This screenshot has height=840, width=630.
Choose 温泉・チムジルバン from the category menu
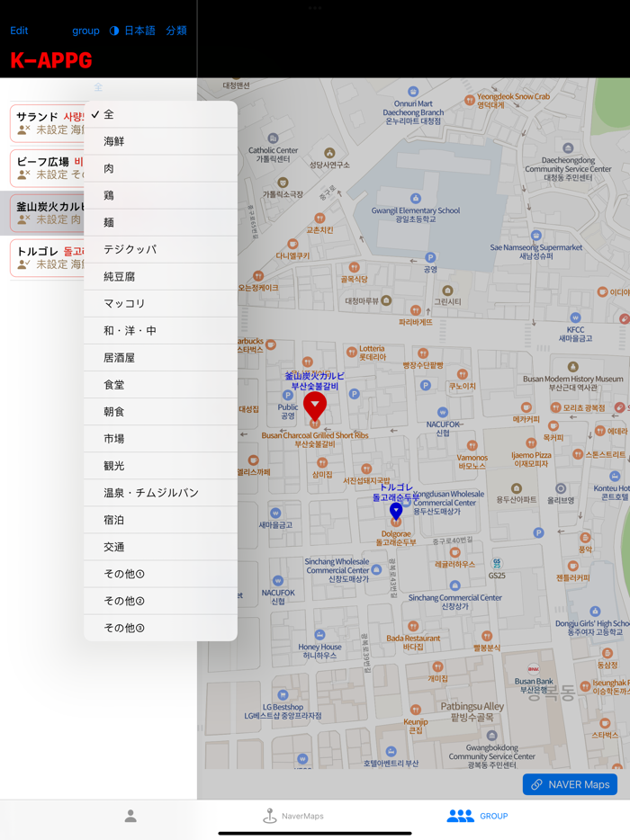point(160,493)
